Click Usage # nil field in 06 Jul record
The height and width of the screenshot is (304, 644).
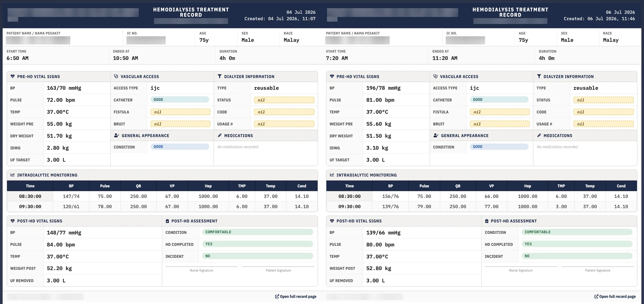point(603,124)
